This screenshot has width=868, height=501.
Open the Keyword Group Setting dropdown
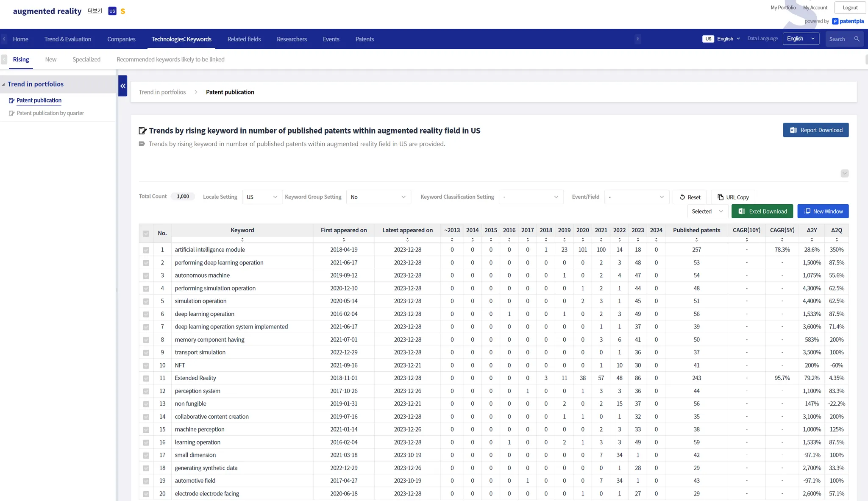[378, 197]
